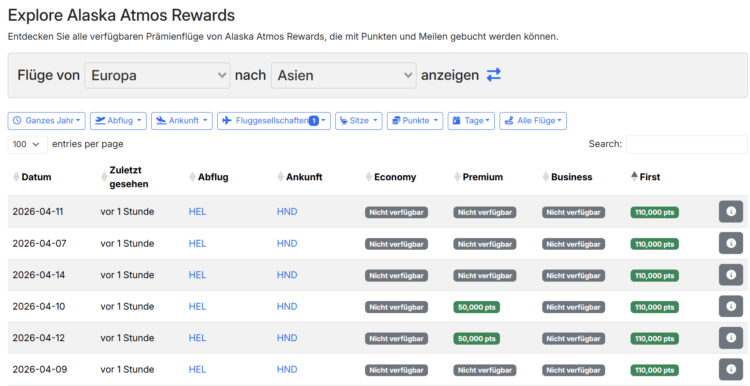The image size is (750, 386).
Task: Select 110,000 pts First badge for 2026-04-10
Action: (654, 307)
